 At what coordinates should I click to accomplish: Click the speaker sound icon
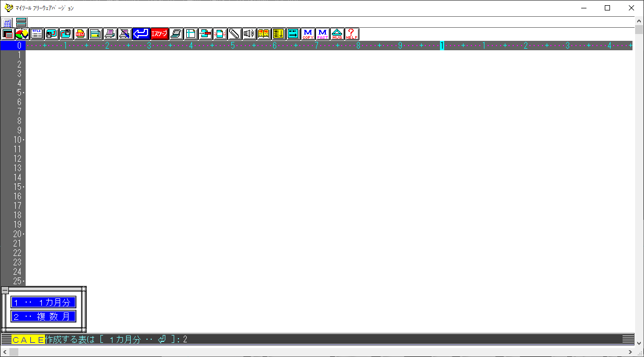pyautogui.click(x=249, y=34)
